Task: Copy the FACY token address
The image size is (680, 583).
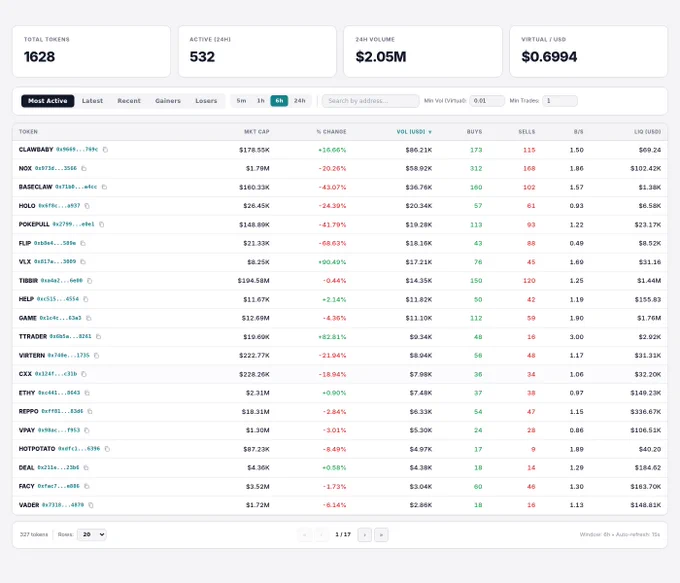Action: tap(87, 486)
